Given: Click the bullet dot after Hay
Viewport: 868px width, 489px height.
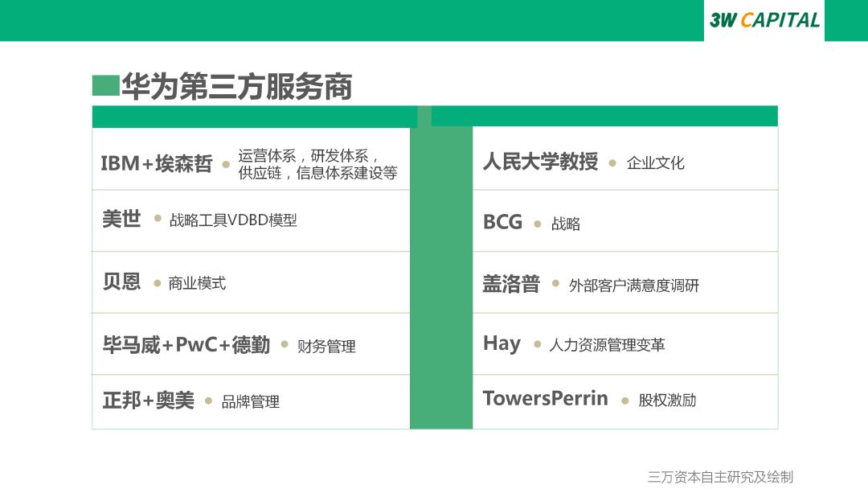Looking at the screenshot, I should (537, 345).
